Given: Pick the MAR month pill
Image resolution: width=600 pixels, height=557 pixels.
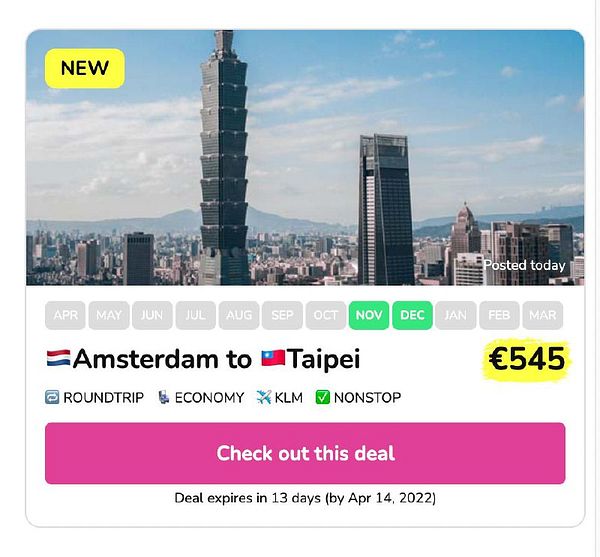Looking at the screenshot, I should coord(542,315).
